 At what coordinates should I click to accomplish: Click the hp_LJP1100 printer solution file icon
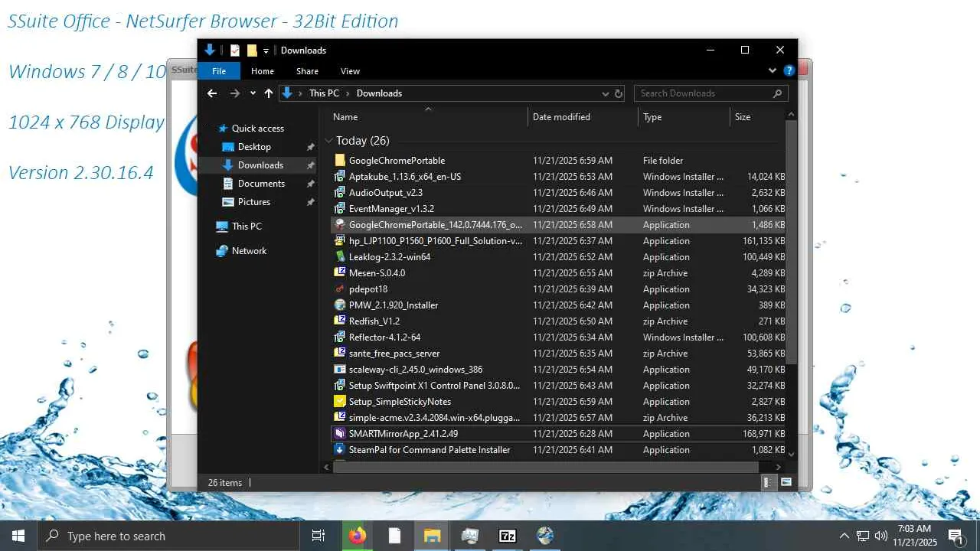point(340,241)
